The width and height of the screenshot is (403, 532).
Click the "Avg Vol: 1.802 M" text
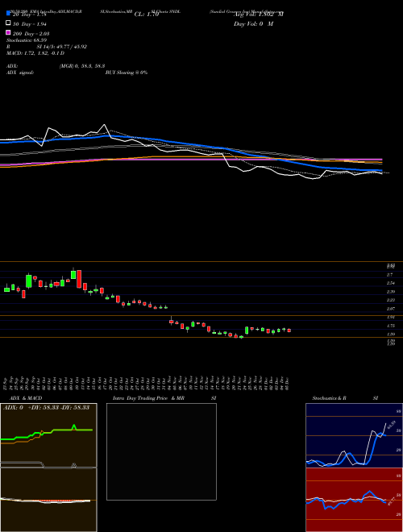[x=259, y=15]
